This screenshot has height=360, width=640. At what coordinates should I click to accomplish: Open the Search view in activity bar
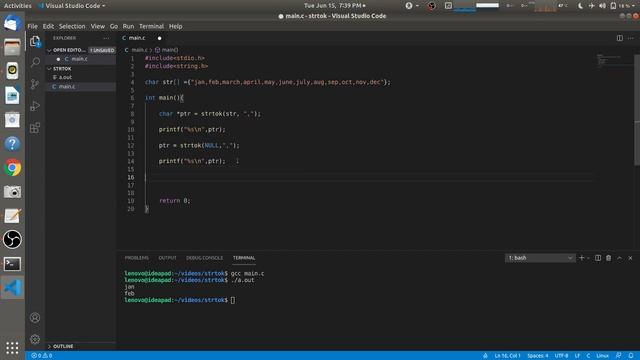pyautogui.click(x=35, y=62)
